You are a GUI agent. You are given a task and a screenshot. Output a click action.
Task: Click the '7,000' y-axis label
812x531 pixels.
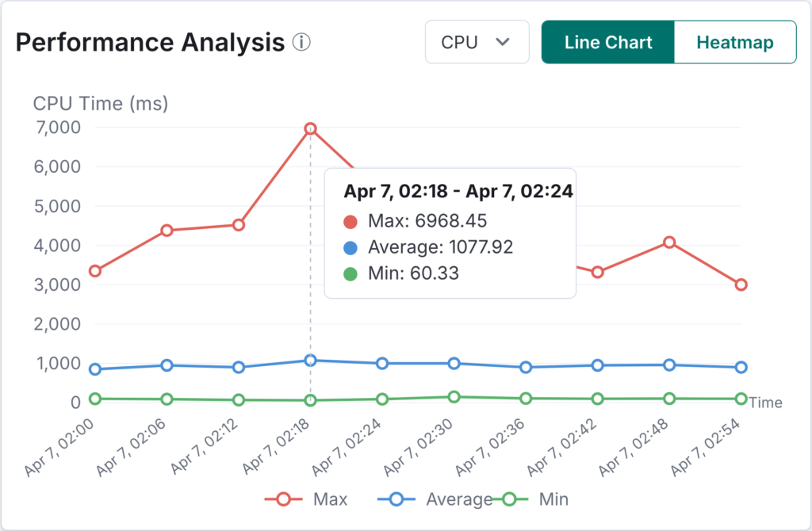click(x=58, y=128)
